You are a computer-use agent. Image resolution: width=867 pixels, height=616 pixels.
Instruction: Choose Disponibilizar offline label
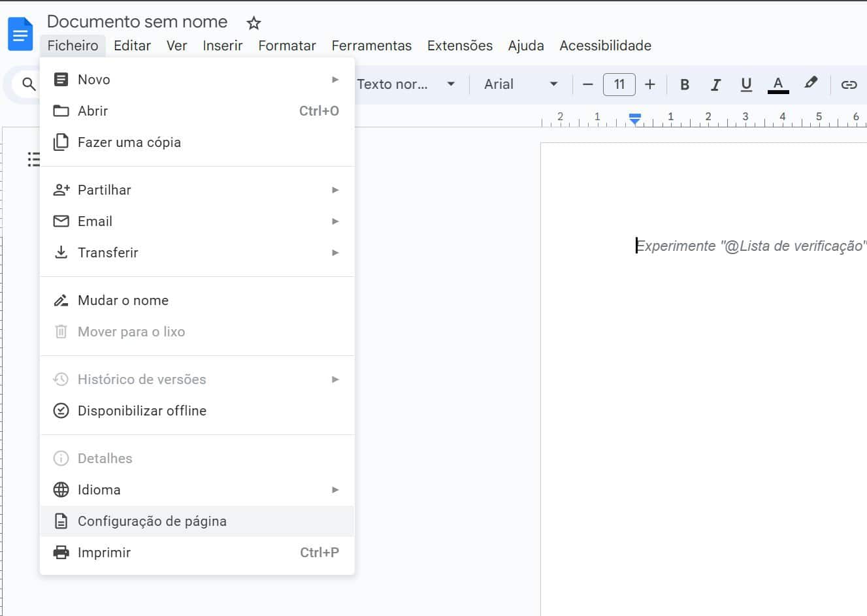142,411
